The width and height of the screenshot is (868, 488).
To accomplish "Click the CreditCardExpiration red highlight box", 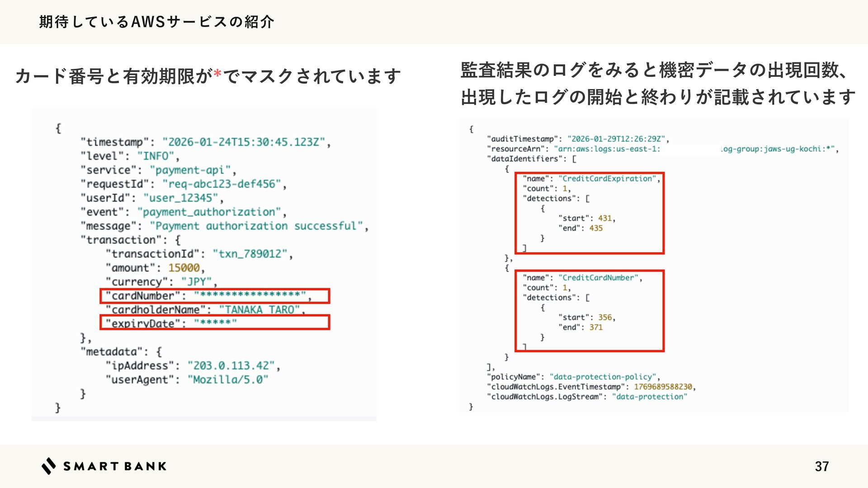I will tap(589, 213).
